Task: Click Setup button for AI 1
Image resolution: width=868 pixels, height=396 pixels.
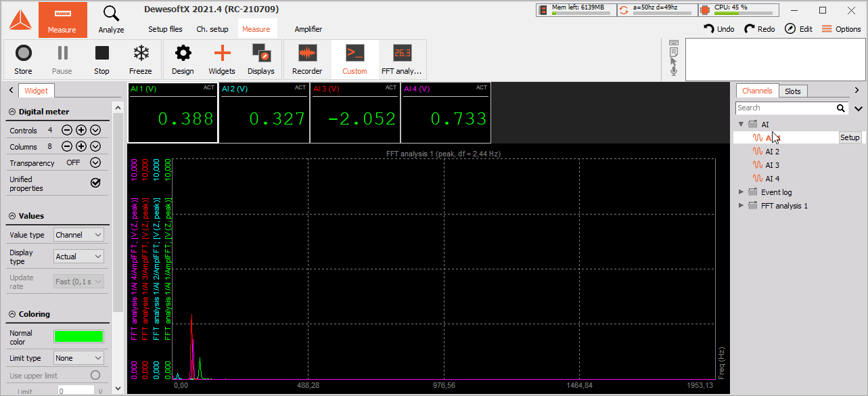Action: (x=850, y=137)
